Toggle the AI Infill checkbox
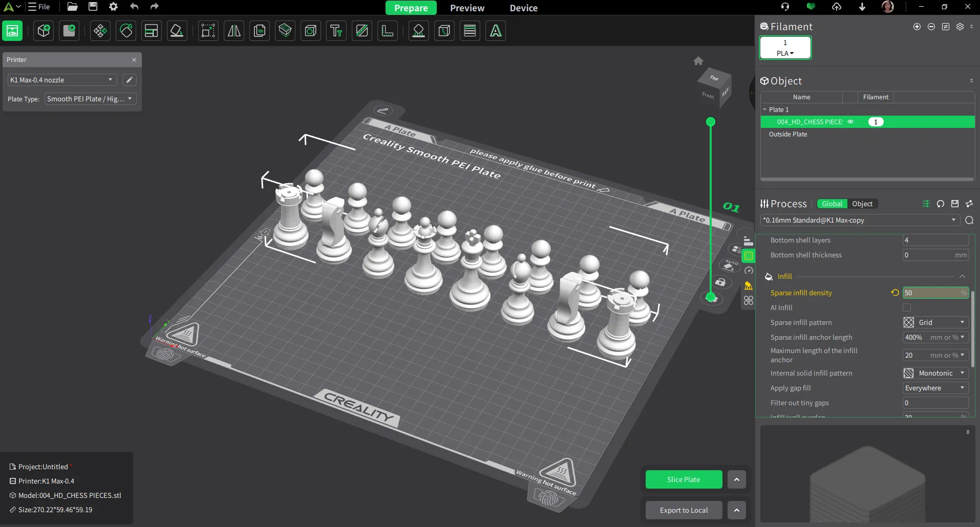 (x=907, y=308)
